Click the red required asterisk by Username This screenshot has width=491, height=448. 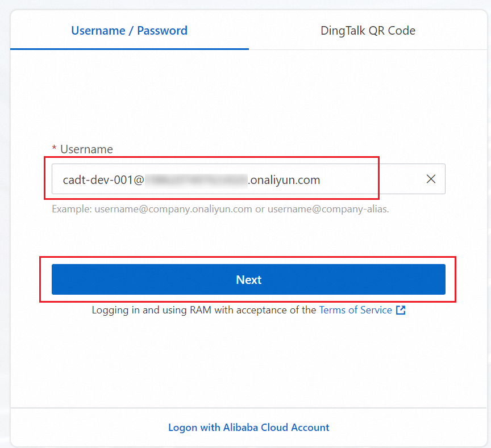[54, 149]
